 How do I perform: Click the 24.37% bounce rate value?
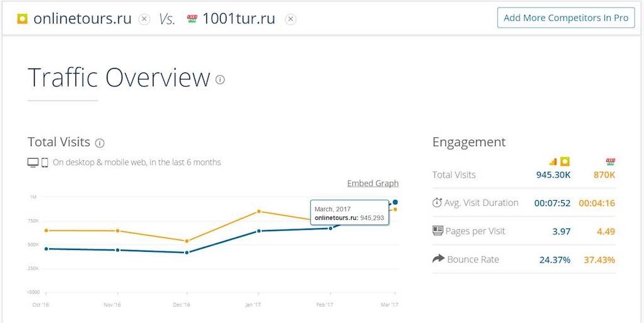555,259
